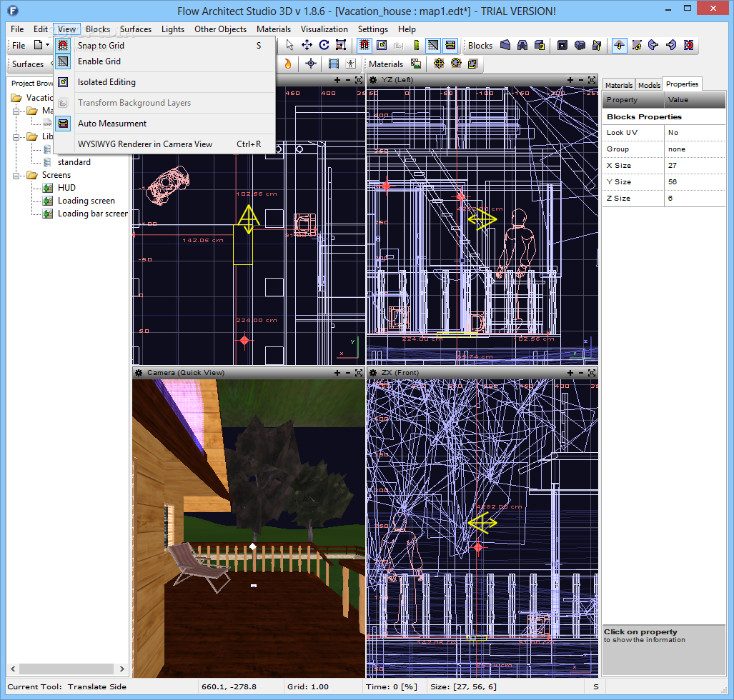Toggle the Isolated Editing toolbar button
This screenshot has height=700, width=734.
[382, 45]
